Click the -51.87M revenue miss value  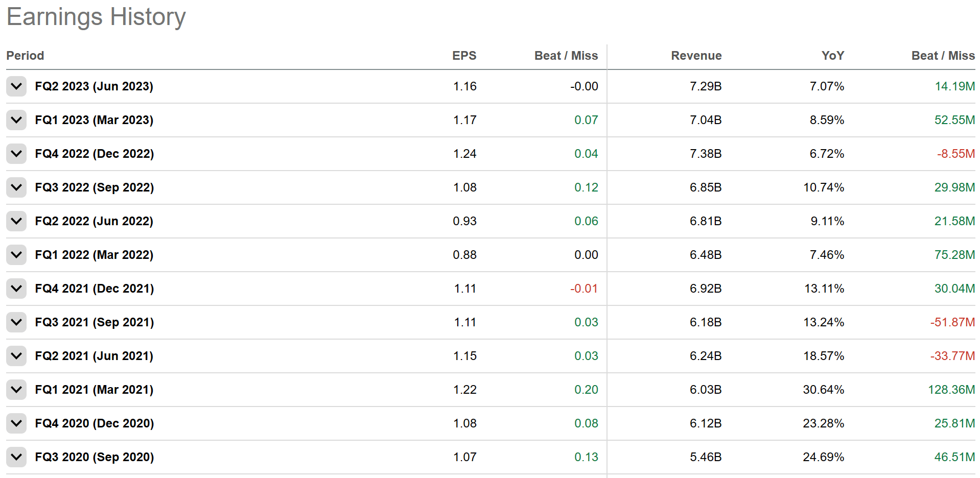pyautogui.click(x=952, y=322)
